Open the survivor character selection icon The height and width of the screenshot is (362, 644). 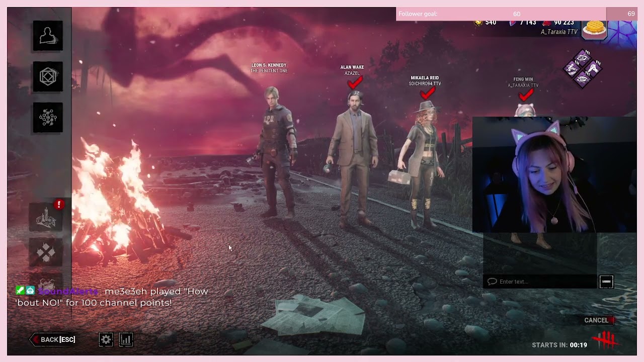click(48, 36)
